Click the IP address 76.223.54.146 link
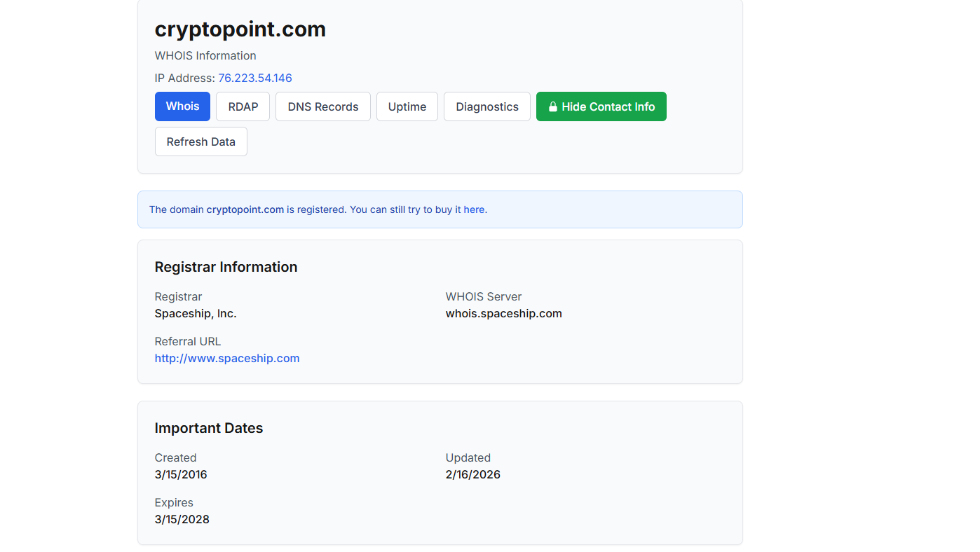The height and width of the screenshot is (552, 980). pos(255,78)
